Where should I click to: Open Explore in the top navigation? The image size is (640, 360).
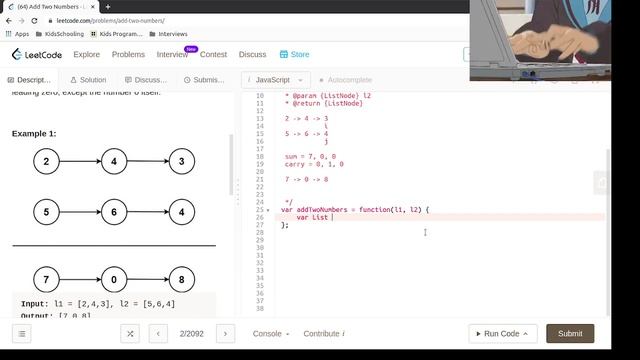[87, 54]
